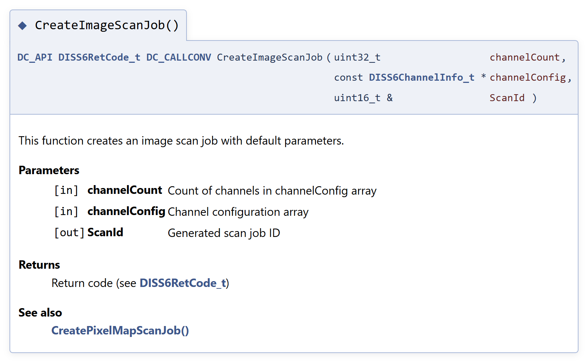Select the channelConfig parameter in signature
Image resolution: width=588 pixels, height=364 pixels.
[x=528, y=77]
